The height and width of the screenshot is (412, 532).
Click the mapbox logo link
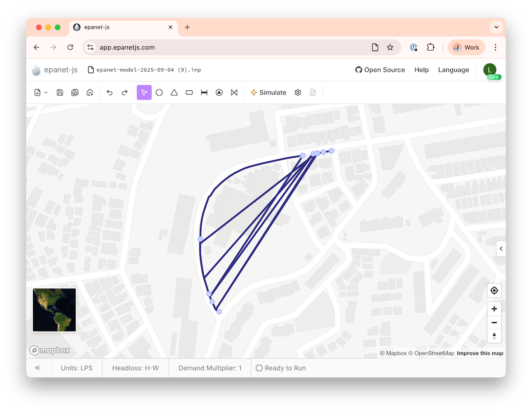pos(50,350)
